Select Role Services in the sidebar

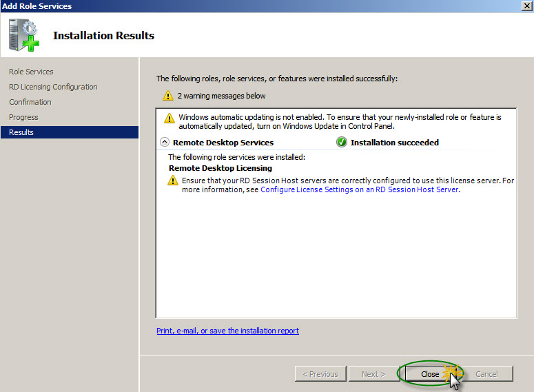31,72
